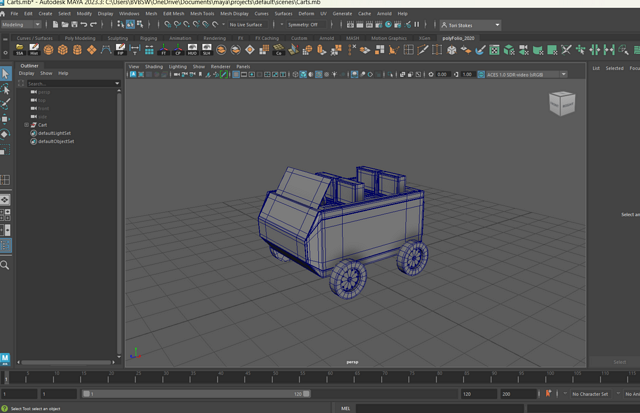Select the arrow Select tool in toolbox
This screenshot has width=640, height=413.
point(5,74)
